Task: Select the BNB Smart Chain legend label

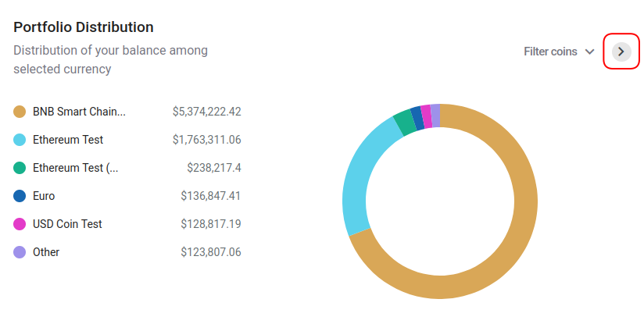Action: [79, 112]
